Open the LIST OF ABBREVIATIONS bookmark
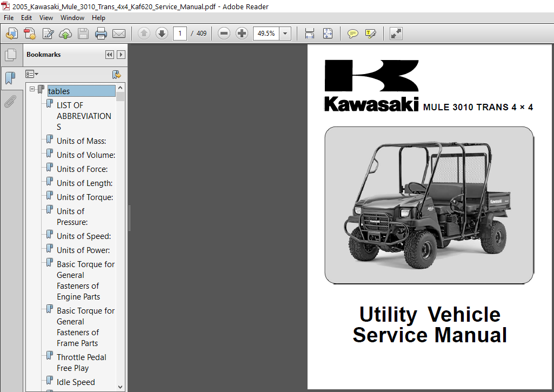554x392 pixels. coord(84,116)
